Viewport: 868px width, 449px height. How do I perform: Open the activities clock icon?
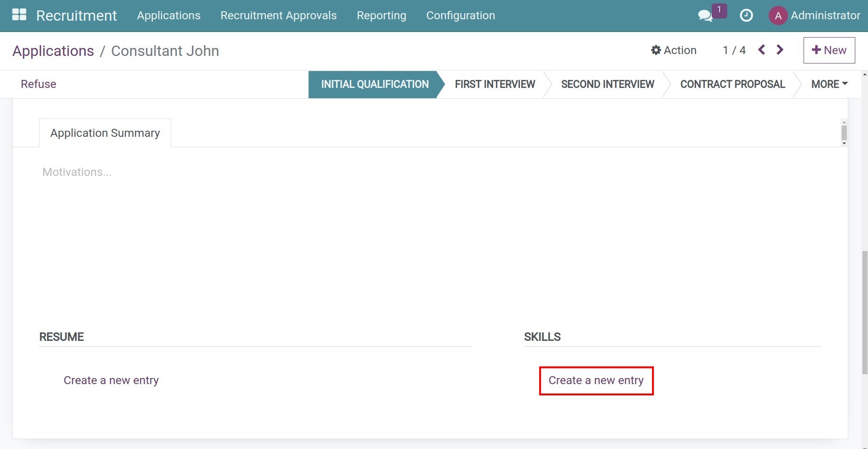[747, 16]
